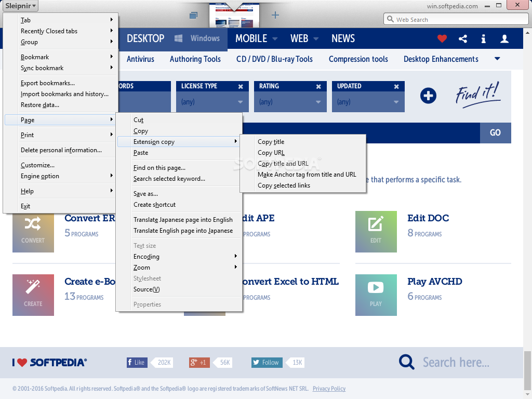Viewport: 532px width, 399px height.
Task: Click the CONVERT category tile
Action: tap(33, 232)
